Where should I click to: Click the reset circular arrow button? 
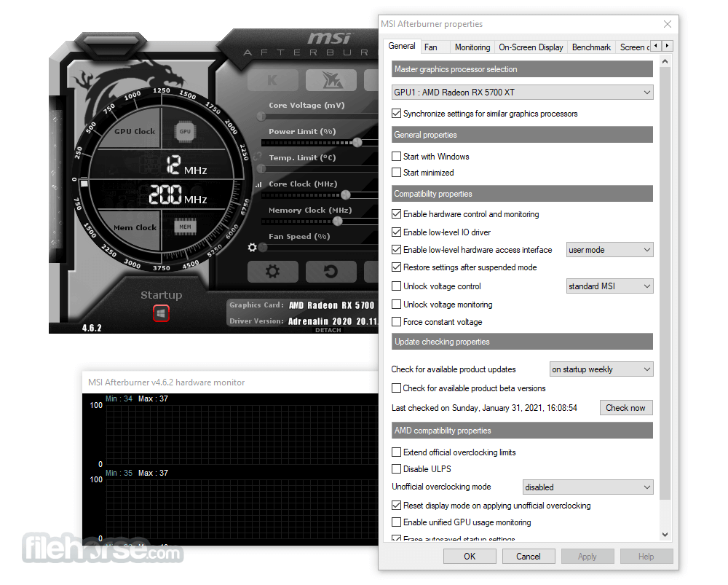pos(331,271)
